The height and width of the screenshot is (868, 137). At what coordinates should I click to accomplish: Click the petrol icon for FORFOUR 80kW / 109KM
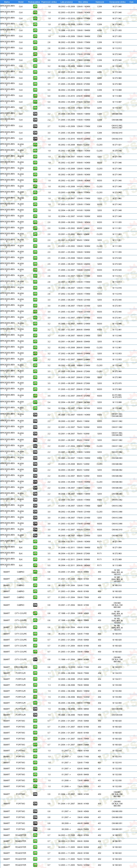(35, 691)
